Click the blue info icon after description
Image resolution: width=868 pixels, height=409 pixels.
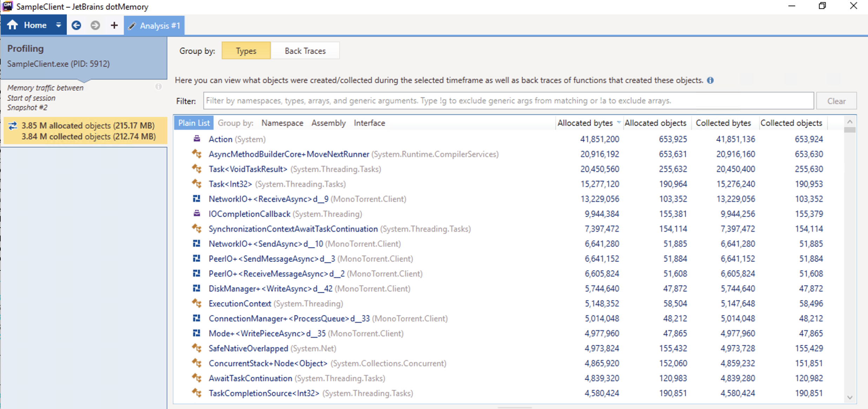tap(710, 80)
